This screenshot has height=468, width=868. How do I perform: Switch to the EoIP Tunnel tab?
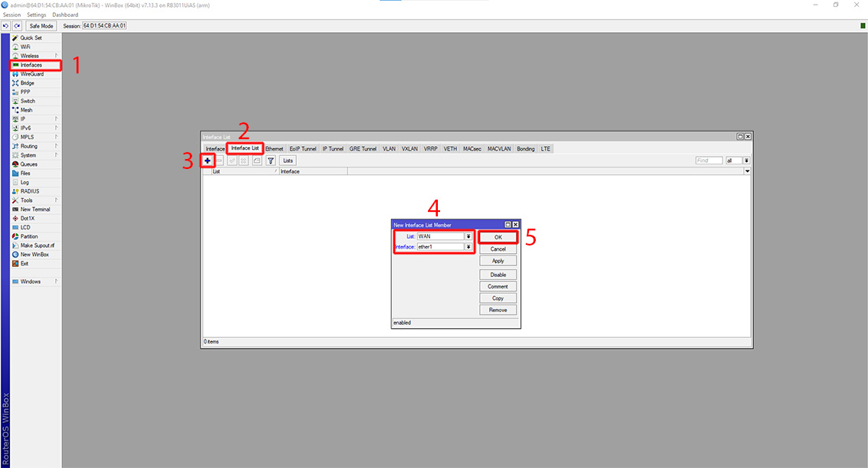click(303, 149)
